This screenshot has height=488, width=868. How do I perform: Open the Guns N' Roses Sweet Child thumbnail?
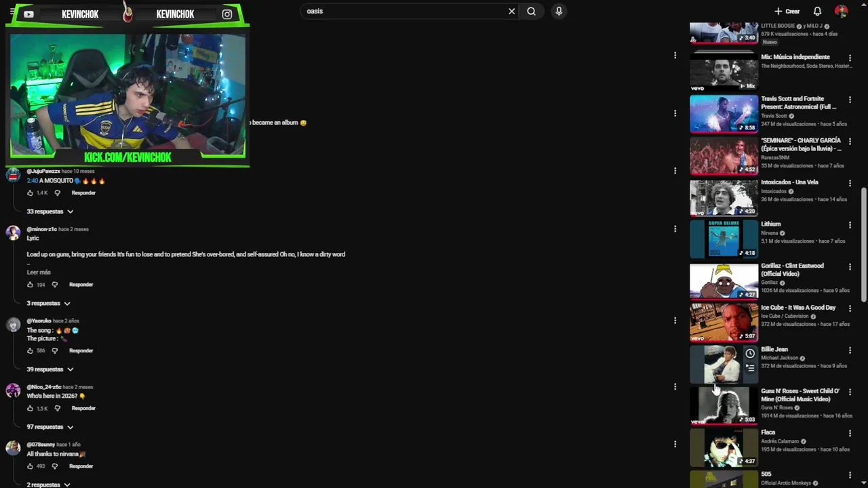pos(724,405)
